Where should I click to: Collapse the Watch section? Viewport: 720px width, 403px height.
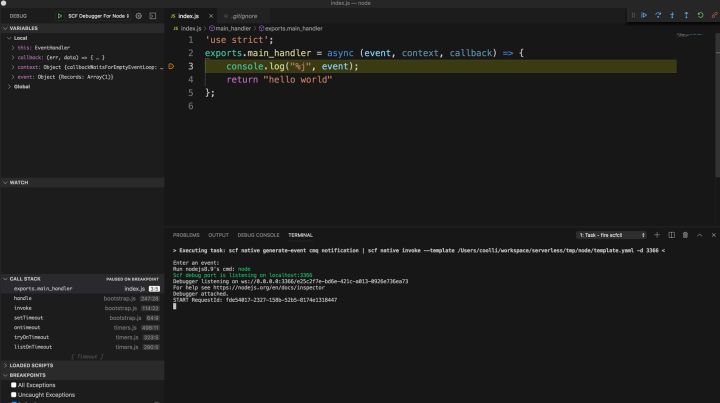point(83,182)
